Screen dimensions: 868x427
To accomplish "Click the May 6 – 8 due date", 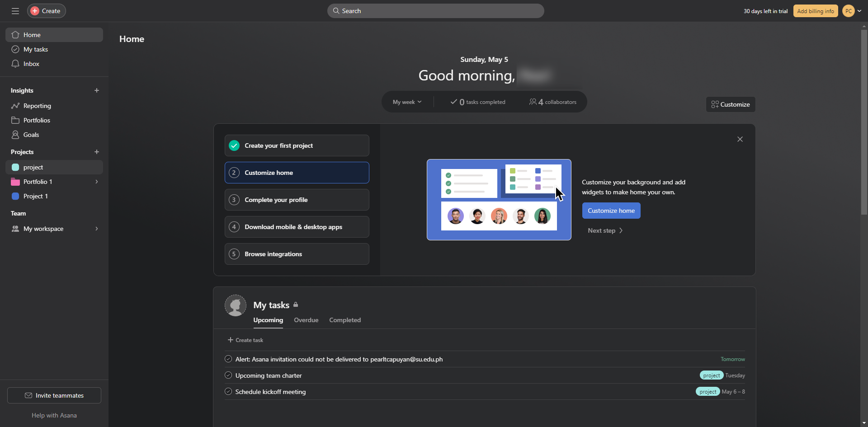I will (x=733, y=392).
